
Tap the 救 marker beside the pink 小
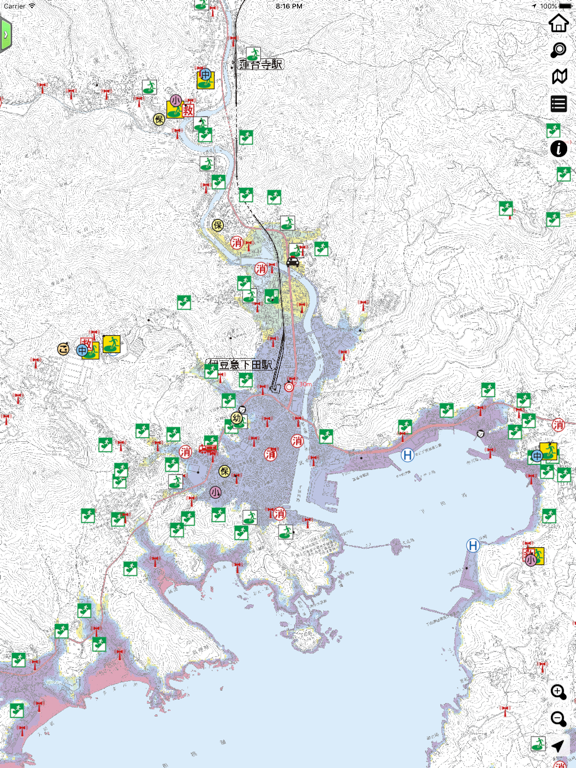pyautogui.click(x=188, y=111)
